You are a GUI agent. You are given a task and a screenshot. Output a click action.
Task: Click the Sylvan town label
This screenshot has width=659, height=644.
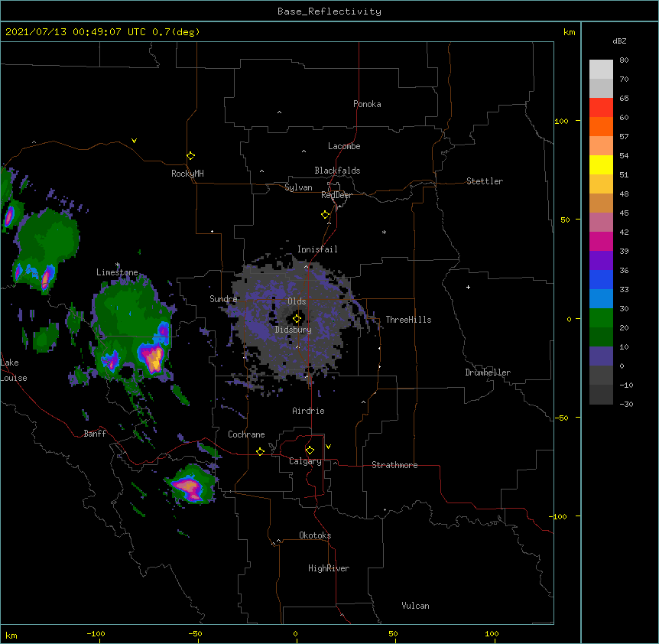298,187
